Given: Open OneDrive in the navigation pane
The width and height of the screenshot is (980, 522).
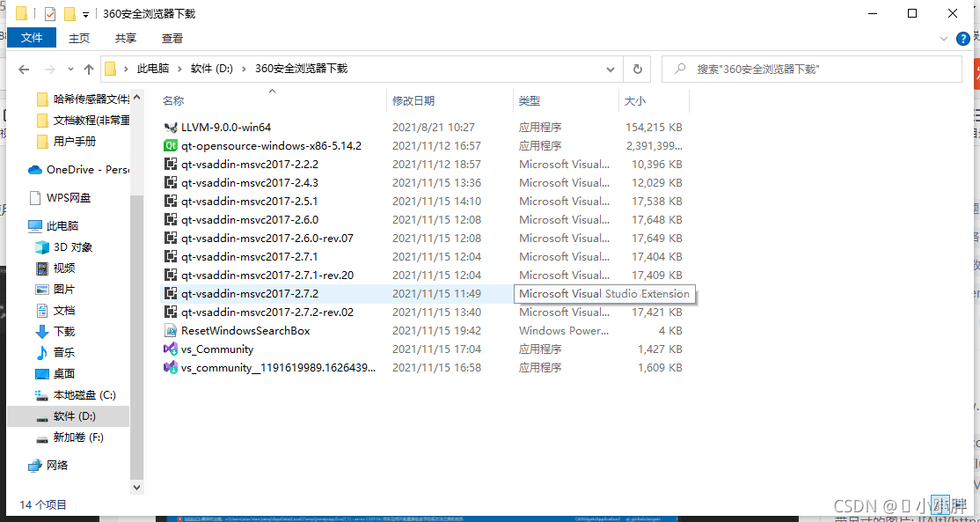Looking at the screenshot, I should click(x=78, y=169).
